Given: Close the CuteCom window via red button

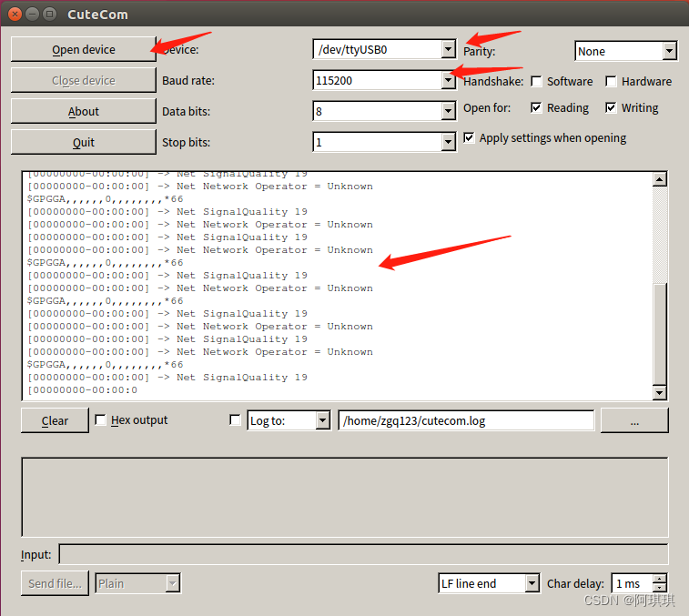Looking at the screenshot, I should click(x=15, y=14).
